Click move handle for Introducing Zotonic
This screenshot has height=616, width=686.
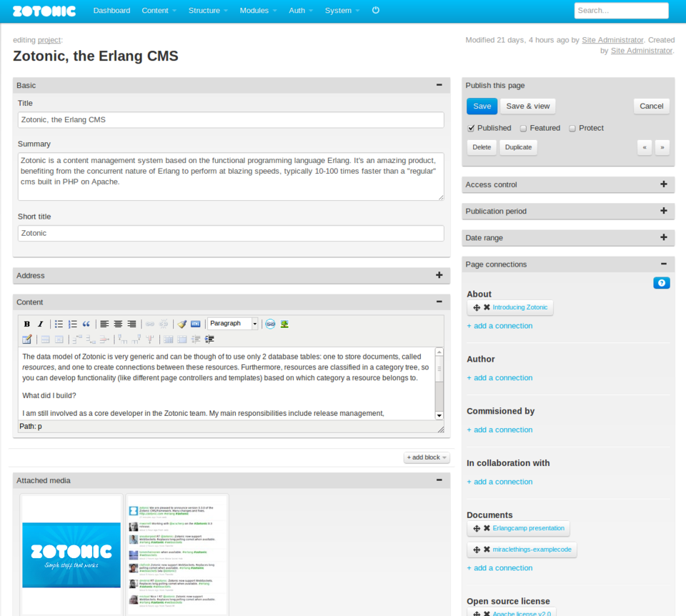coord(477,307)
